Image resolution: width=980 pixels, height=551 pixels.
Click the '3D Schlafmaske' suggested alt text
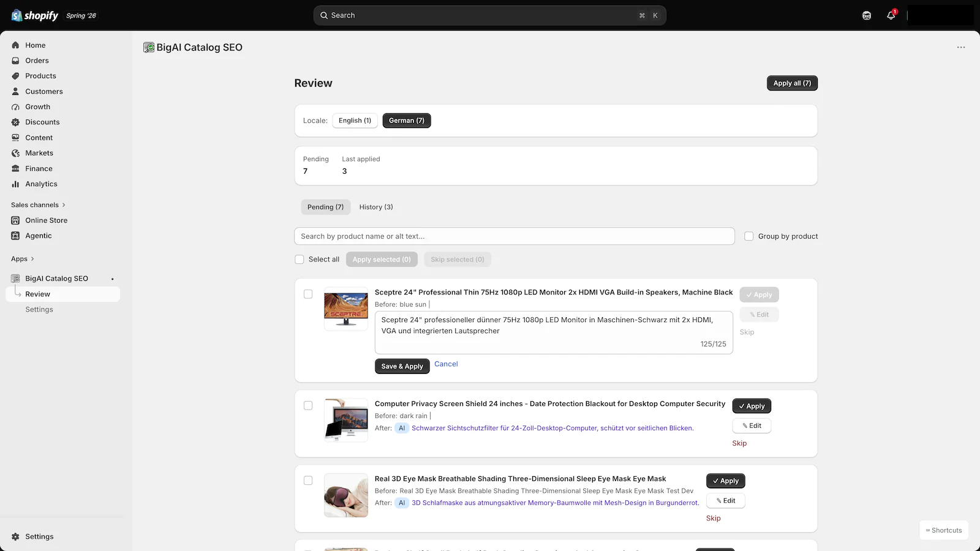pos(555,503)
